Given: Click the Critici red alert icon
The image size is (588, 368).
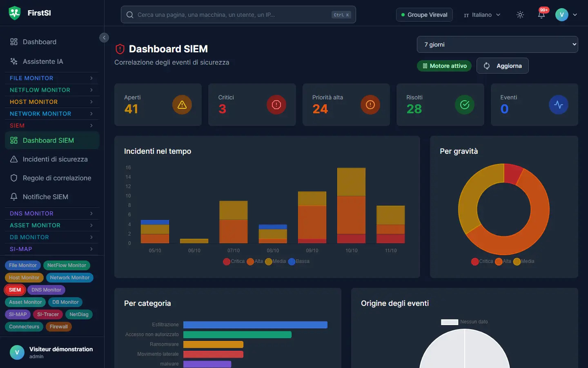Looking at the screenshot, I should 276,105.
